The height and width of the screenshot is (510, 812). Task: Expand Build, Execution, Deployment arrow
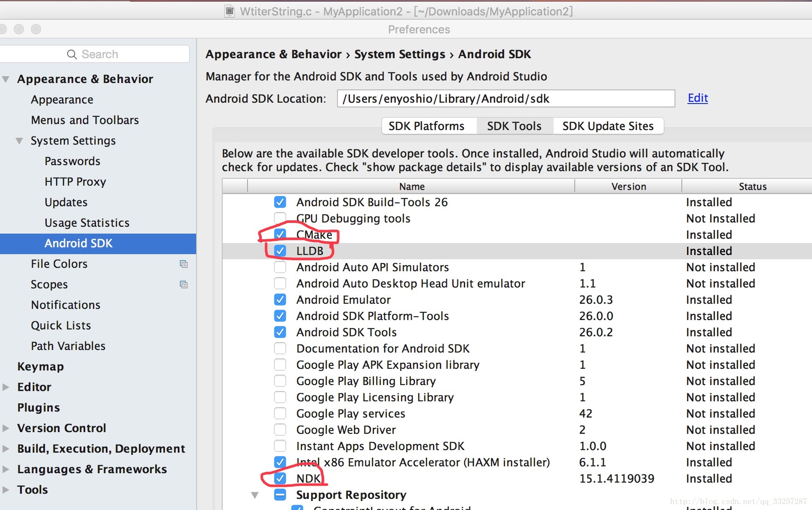[x=6, y=449]
